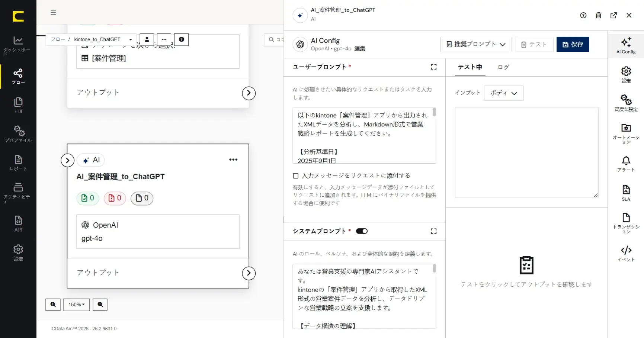The width and height of the screenshot is (644, 338).
Task: Open Automation in right rail
Action: coord(626,134)
